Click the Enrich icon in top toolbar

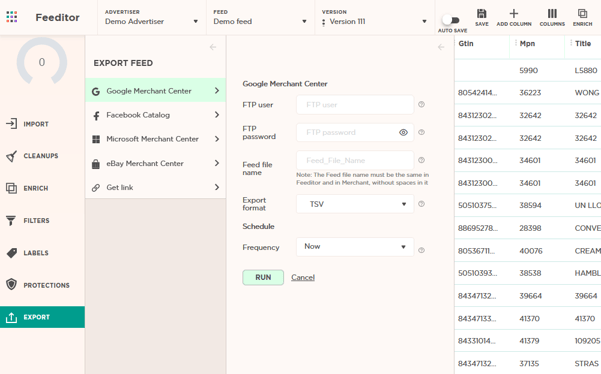[x=582, y=14]
